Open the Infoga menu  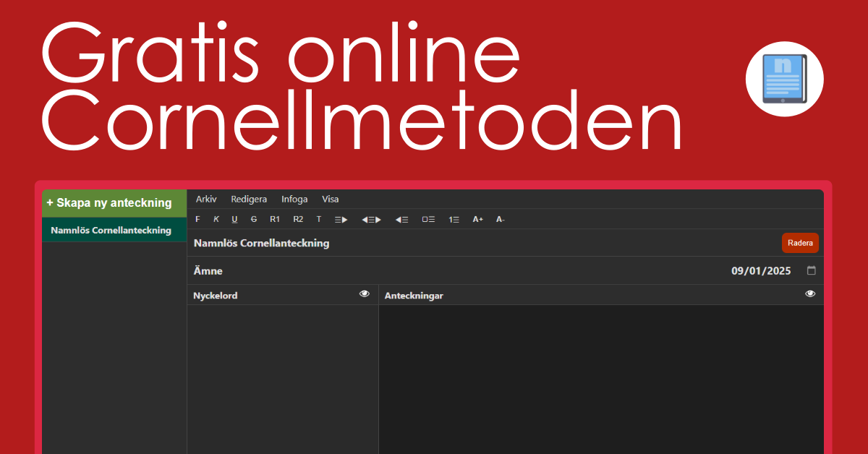(294, 199)
